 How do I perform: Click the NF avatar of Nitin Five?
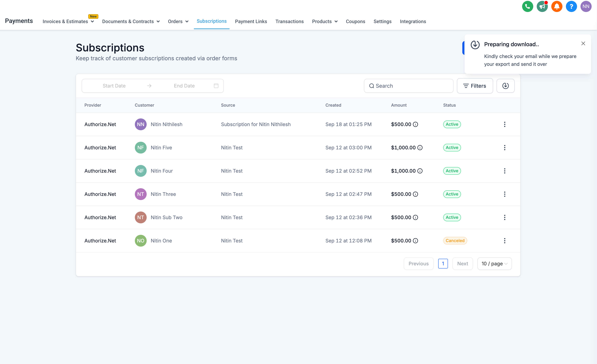[141, 148]
